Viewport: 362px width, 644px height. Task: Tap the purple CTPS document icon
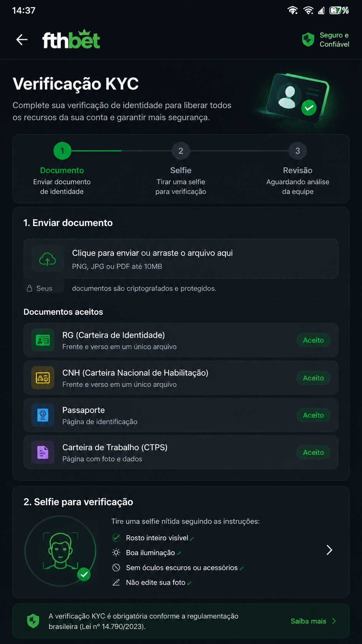43,453
